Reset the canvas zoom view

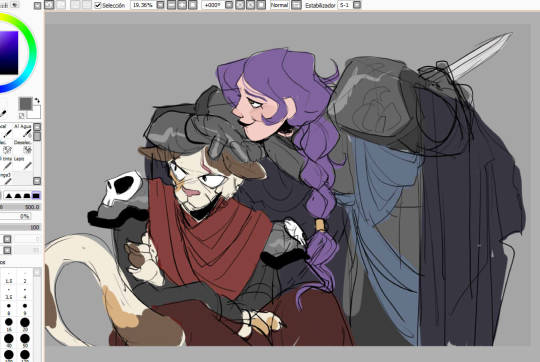(x=193, y=5)
